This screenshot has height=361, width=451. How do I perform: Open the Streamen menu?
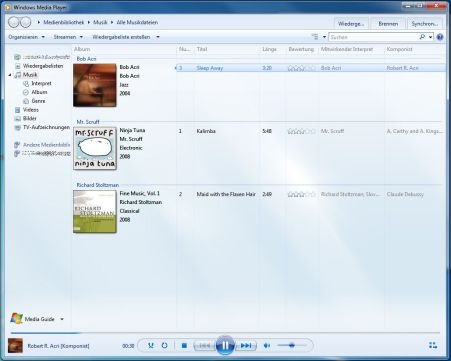[x=68, y=37]
